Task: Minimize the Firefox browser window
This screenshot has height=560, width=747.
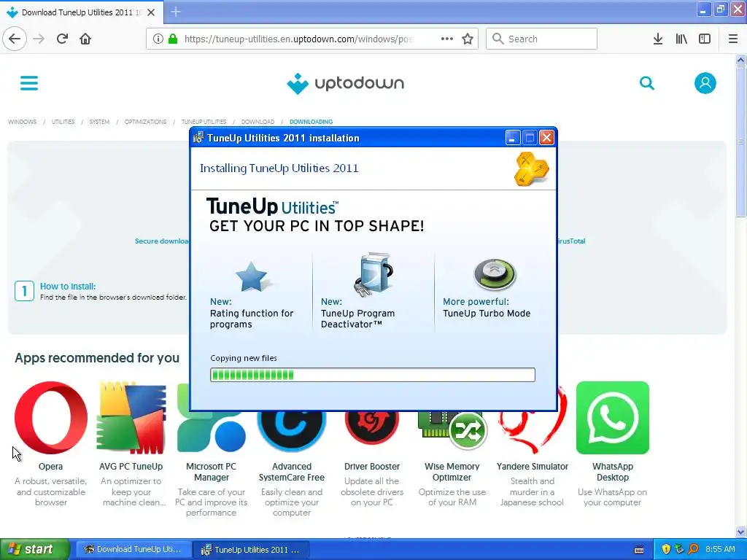Action: point(703,9)
